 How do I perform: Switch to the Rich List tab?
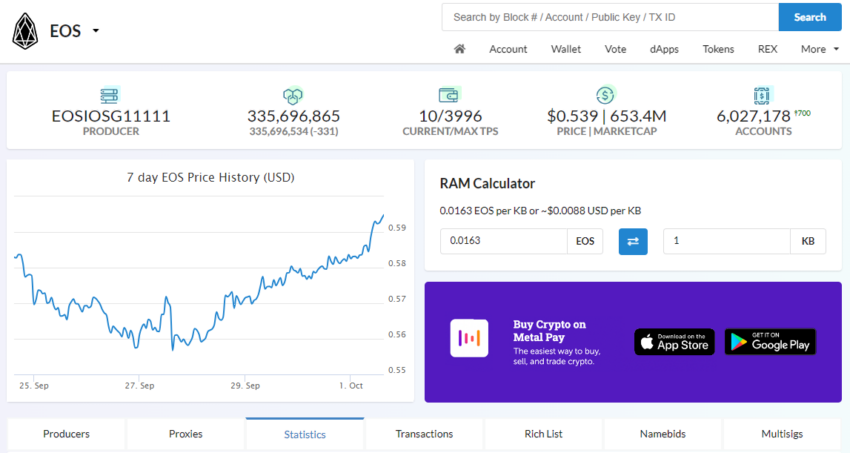pyautogui.click(x=543, y=434)
